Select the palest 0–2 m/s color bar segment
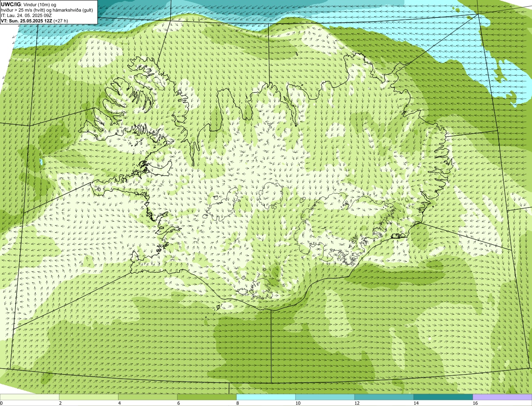 pos(30,397)
